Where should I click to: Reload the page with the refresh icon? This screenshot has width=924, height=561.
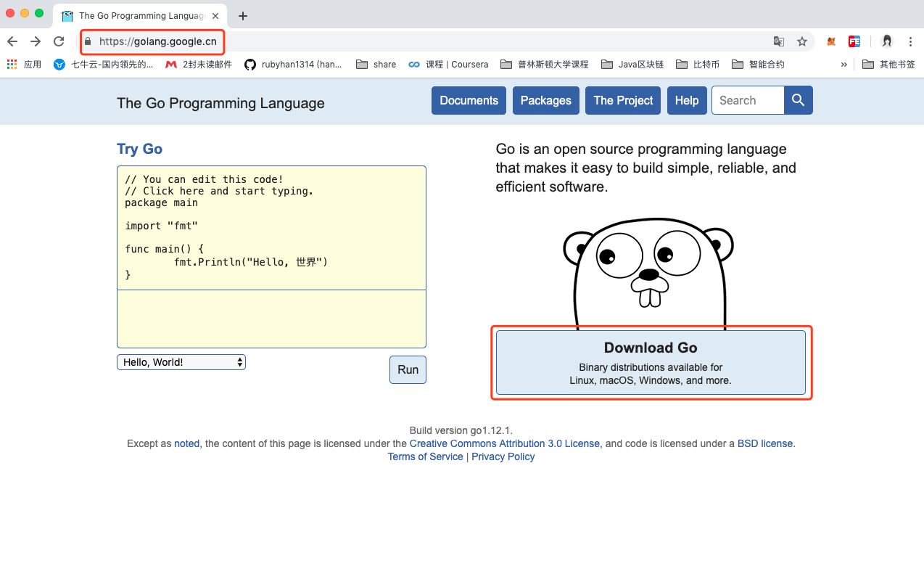click(59, 41)
